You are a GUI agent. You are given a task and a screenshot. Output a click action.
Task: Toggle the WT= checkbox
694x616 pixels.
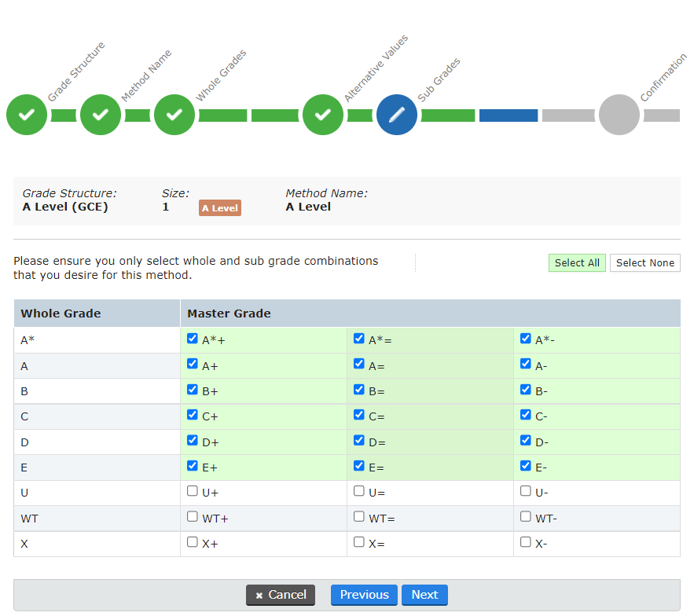pyautogui.click(x=358, y=516)
